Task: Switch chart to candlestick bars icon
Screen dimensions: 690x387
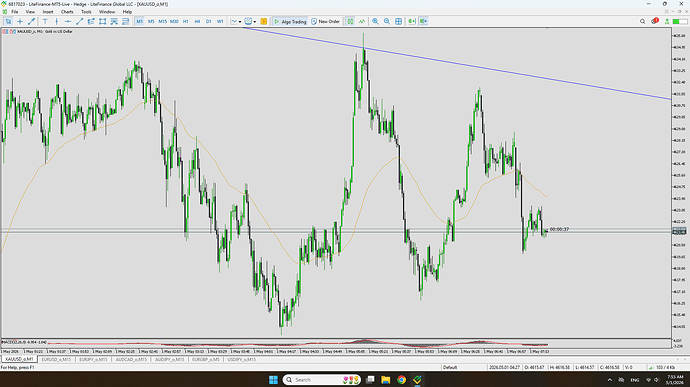Action: tap(350, 21)
